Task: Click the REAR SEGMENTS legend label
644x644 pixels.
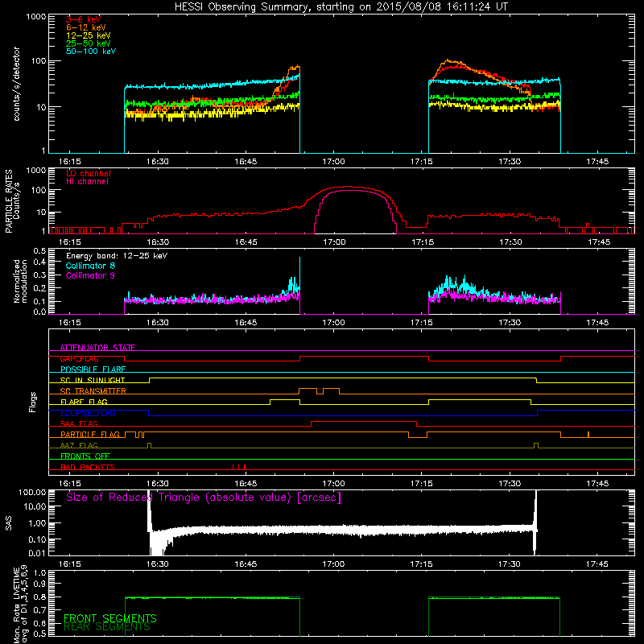Action: click(x=107, y=627)
